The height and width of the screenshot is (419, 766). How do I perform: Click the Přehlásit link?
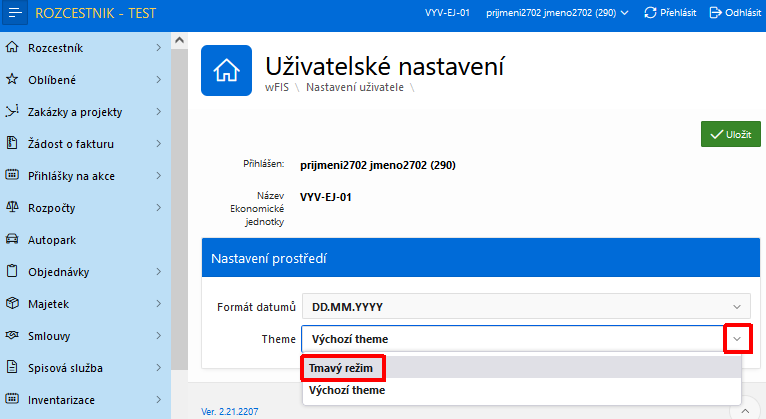pyautogui.click(x=670, y=13)
